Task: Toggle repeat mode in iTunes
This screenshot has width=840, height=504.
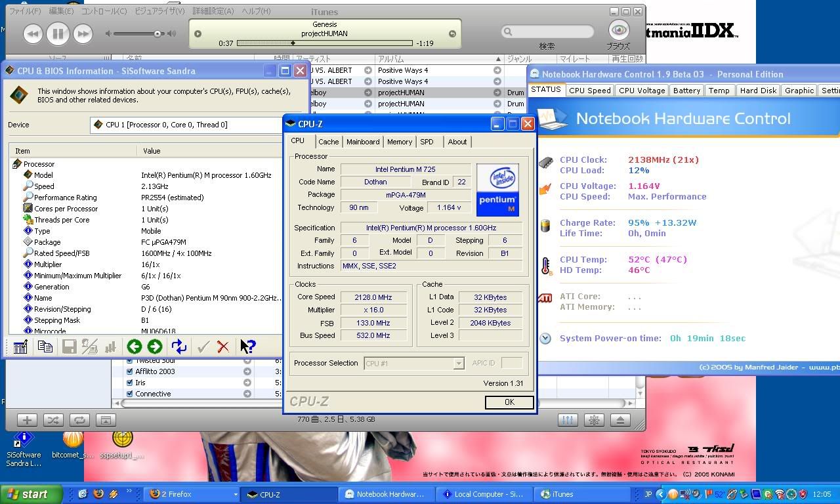Action: [x=79, y=420]
